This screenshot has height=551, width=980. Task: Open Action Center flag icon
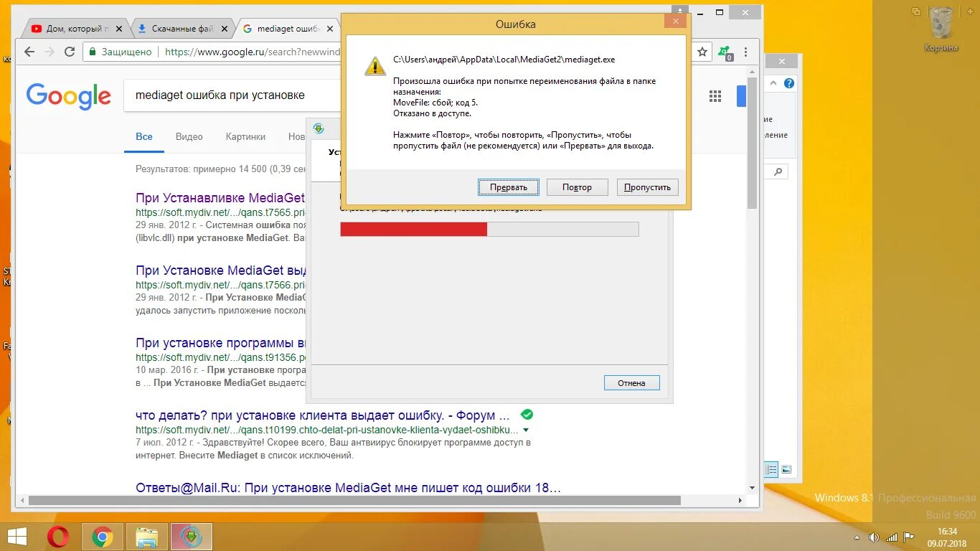pyautogui.click(x=909, y=537)
